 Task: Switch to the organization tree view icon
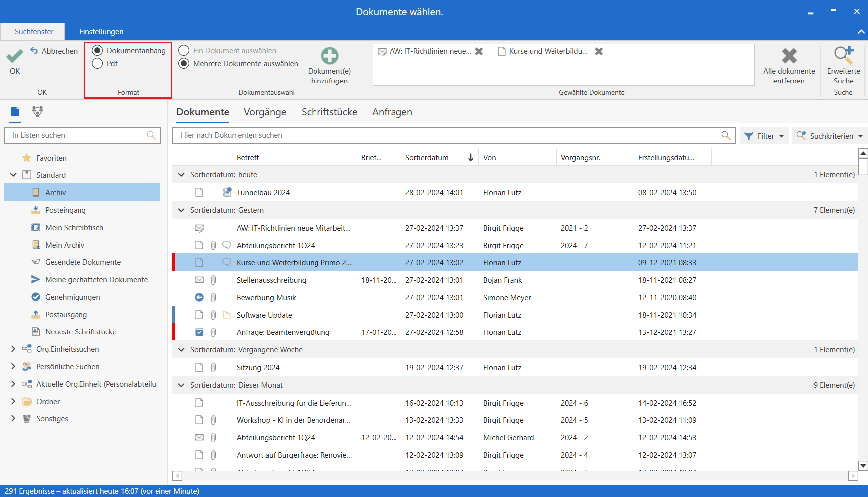(x=37, y=111)
